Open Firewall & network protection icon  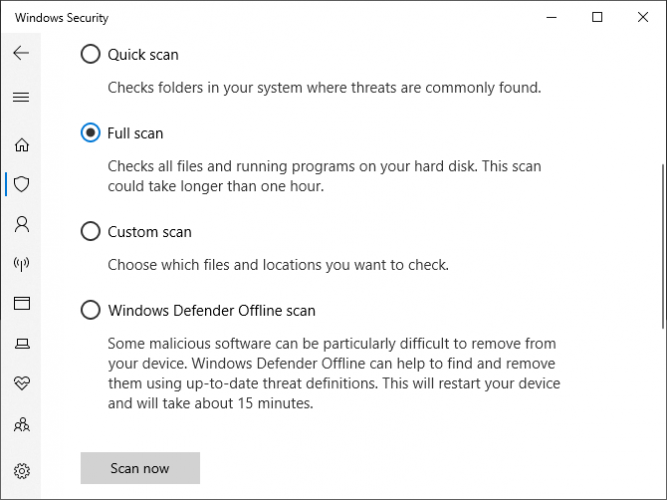pos(21,264)
